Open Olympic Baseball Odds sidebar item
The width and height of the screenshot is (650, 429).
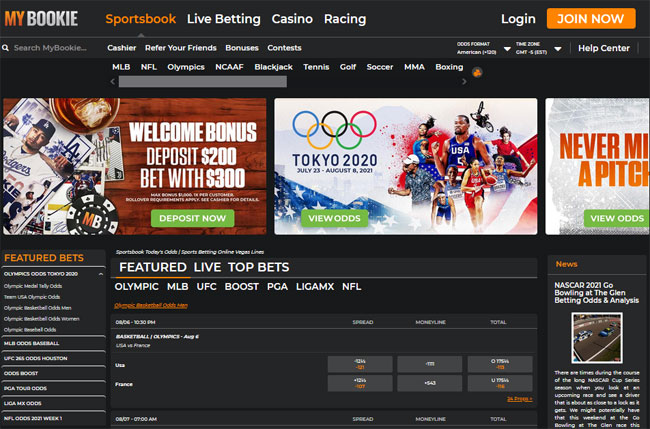(30, 330)
